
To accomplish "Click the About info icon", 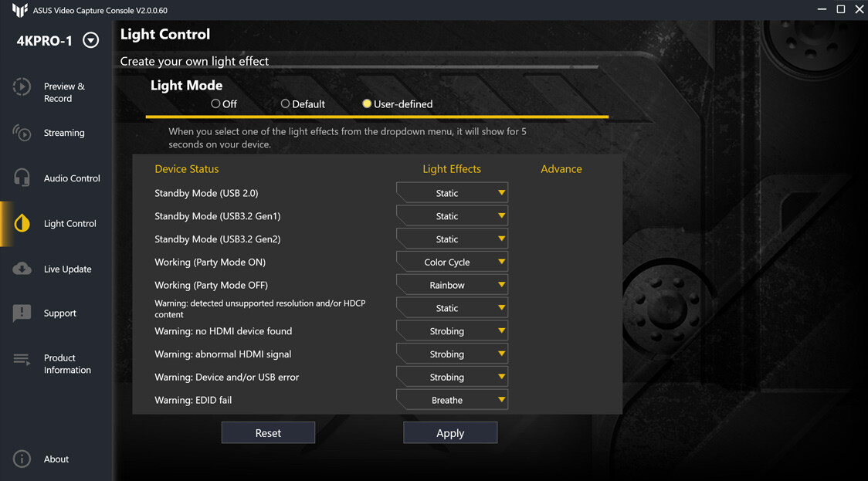I will 22,459.
